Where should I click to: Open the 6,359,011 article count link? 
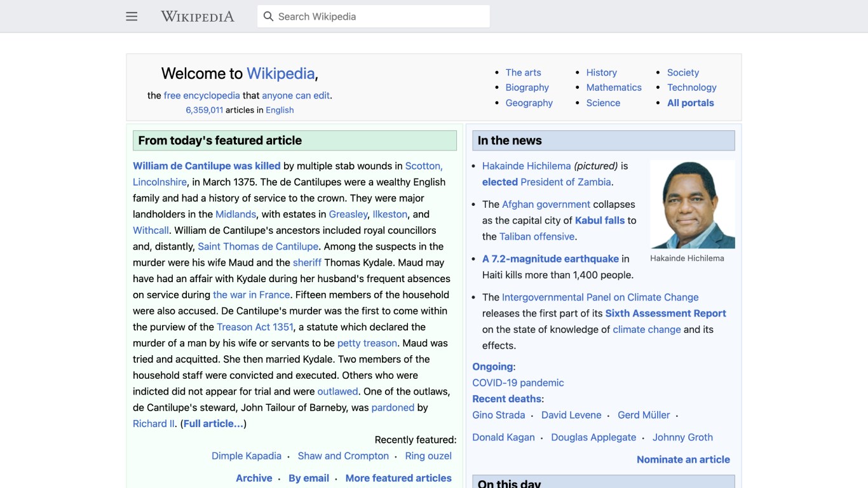[x=204, y=110]
